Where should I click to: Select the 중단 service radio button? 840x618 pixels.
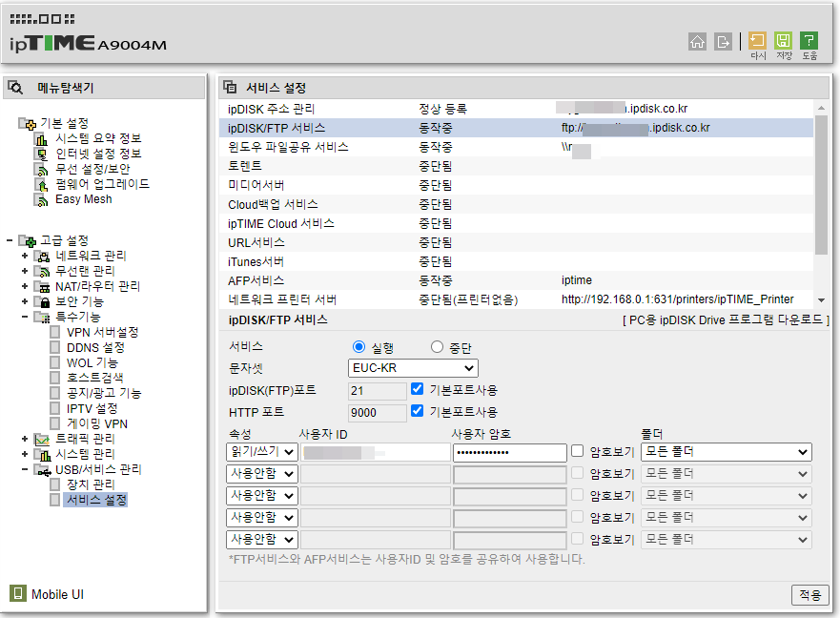coord(437,347)
